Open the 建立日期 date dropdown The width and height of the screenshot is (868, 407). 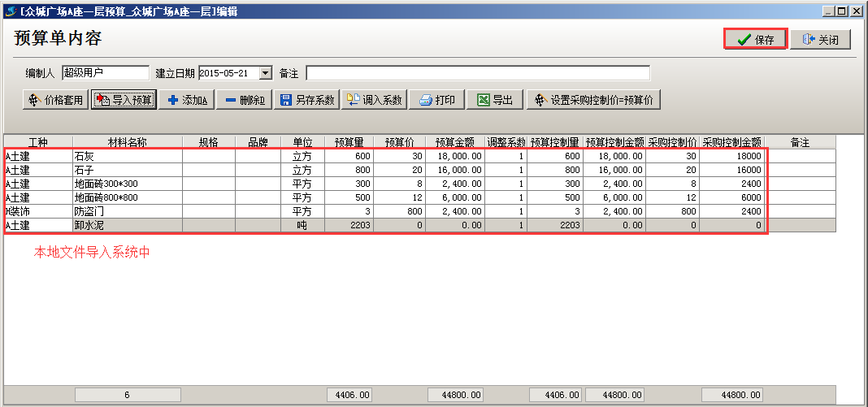tap(265, 73)
